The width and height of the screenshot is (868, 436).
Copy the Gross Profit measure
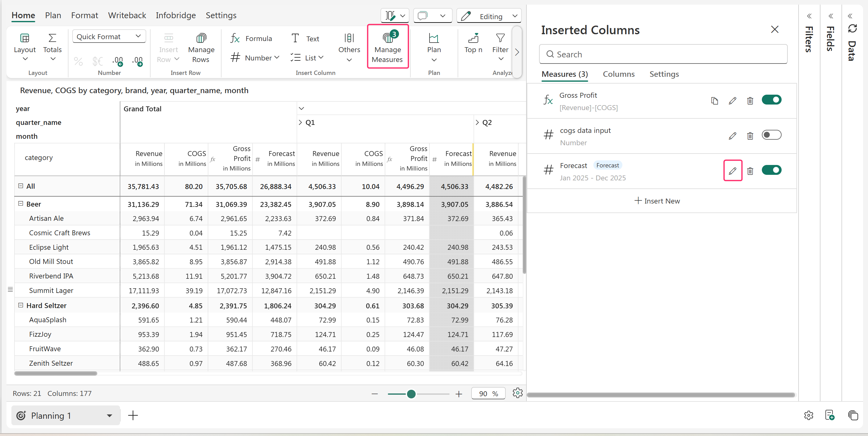pyautogui.click(x=714, y=101)
